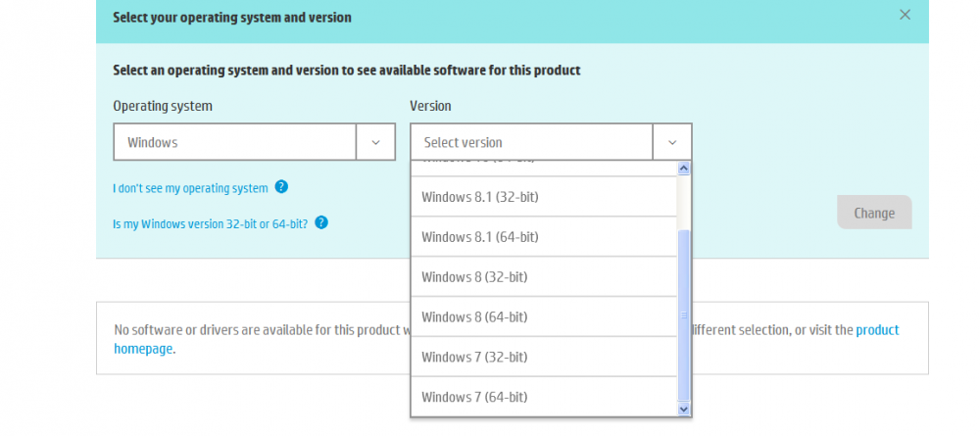
Task: Close the operating system selection panel
Action: (x=905, y=15)
